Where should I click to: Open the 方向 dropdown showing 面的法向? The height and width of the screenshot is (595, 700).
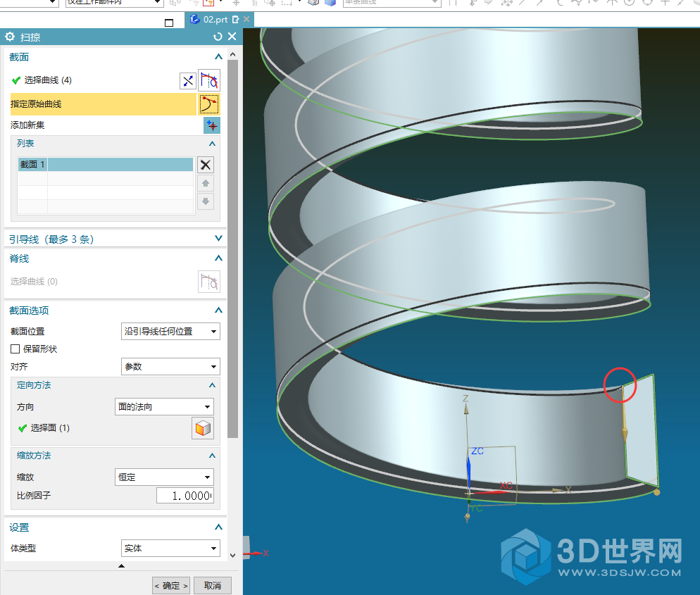164,406
